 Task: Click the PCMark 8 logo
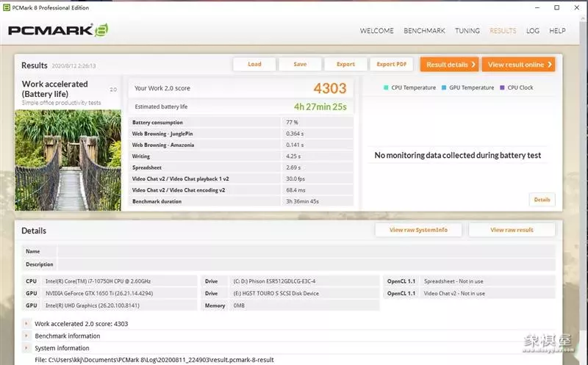(x=58, y=30)
